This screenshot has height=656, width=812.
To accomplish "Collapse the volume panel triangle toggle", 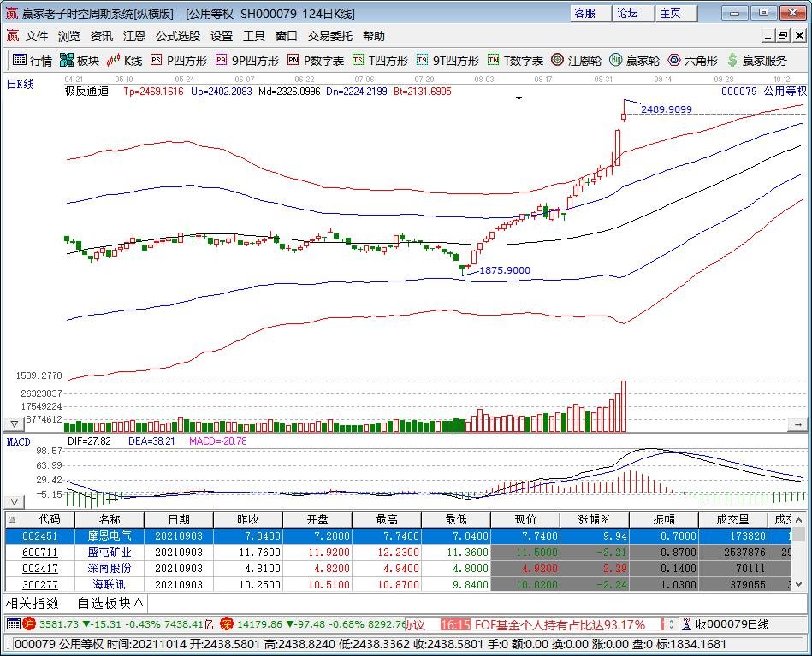I will (x=15, y=424).
